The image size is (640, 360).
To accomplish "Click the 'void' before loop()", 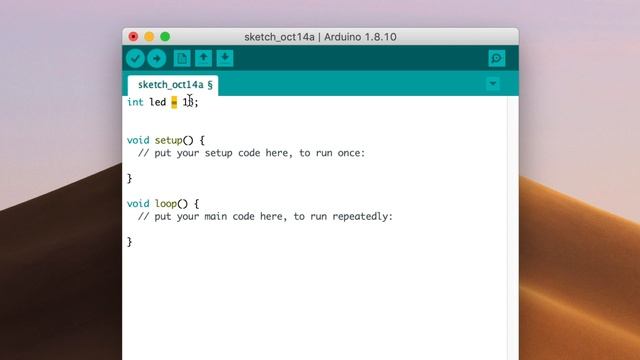I will [138, 204].
